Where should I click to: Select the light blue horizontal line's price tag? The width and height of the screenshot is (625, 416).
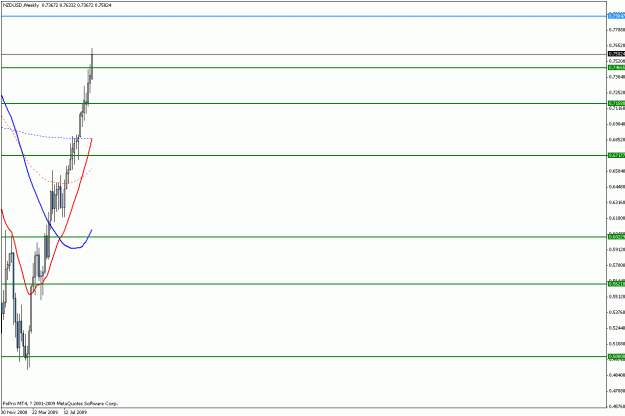617,16
